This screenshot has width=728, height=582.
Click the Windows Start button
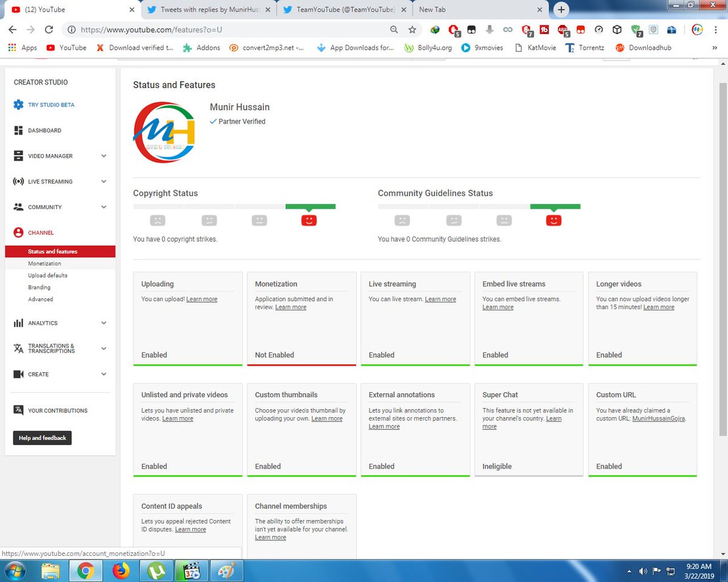(x=15, y=570)
